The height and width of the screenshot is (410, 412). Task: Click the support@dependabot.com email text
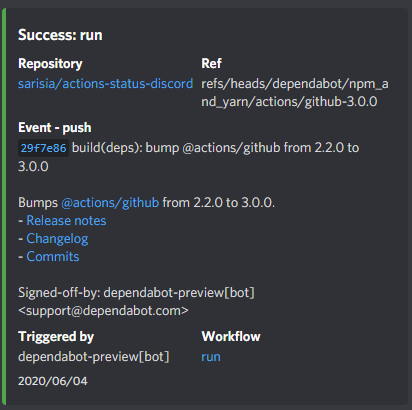(103, 311)
